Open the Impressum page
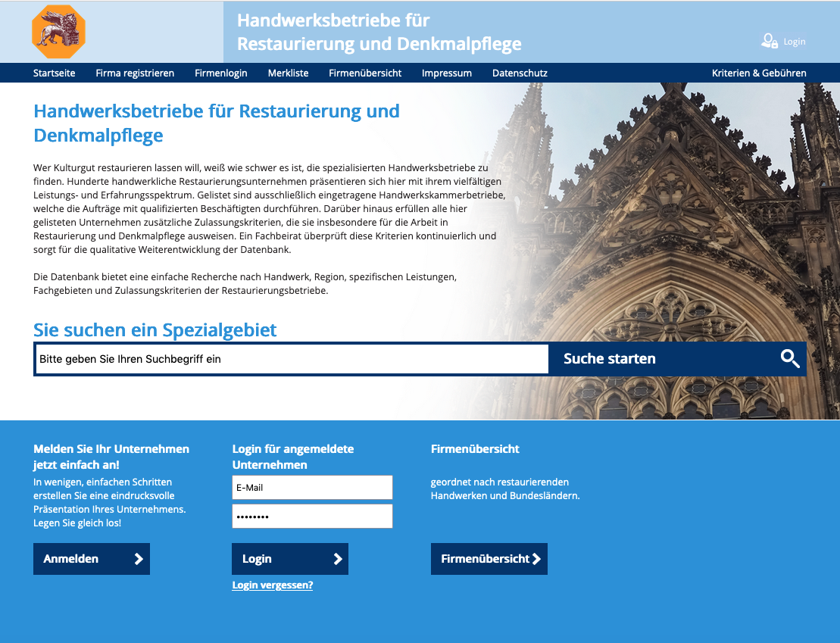Image resolution: width=840 pixels, height=643 pixels. (447, 73)
